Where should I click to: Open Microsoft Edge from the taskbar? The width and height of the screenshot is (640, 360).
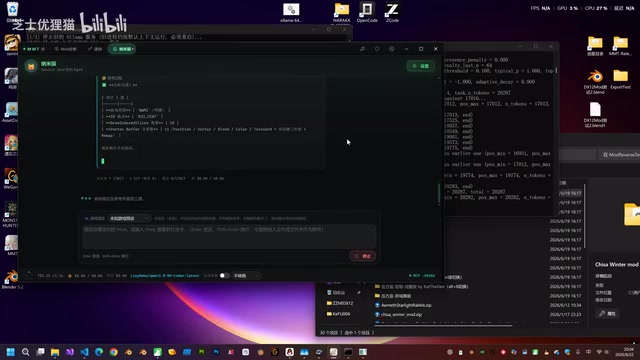tap(99, 352)
